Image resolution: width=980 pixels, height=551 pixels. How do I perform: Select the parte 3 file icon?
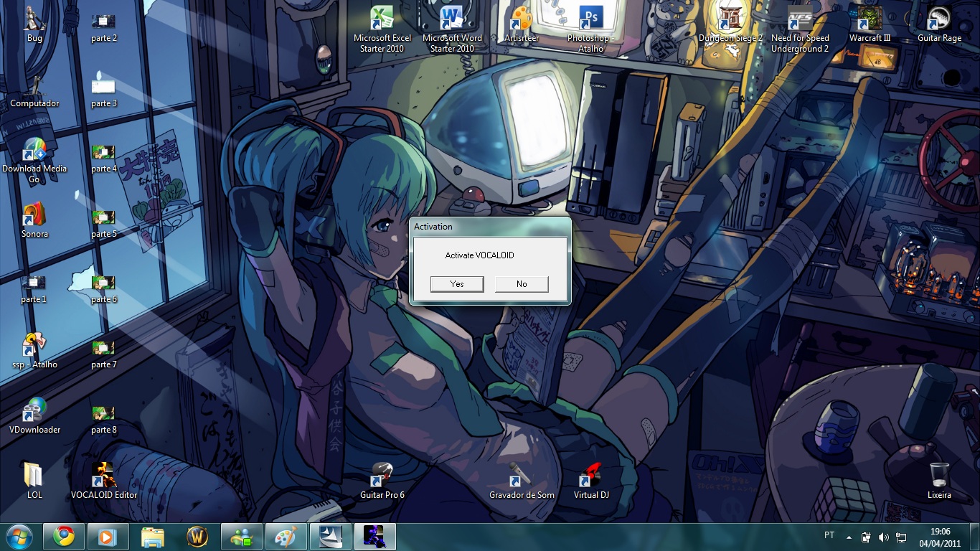[x=104, y=90]
